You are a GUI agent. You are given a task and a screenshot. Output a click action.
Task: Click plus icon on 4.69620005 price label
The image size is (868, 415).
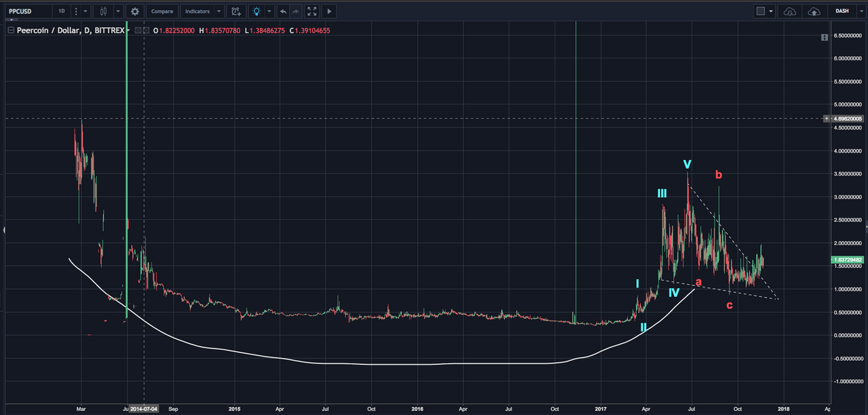(x=826, y=119)
